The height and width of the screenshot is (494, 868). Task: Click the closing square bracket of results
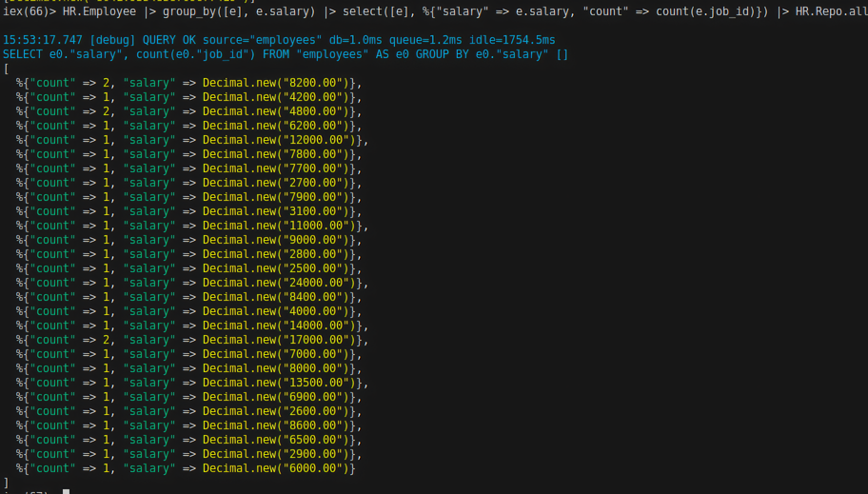click(x=7, y=483)
